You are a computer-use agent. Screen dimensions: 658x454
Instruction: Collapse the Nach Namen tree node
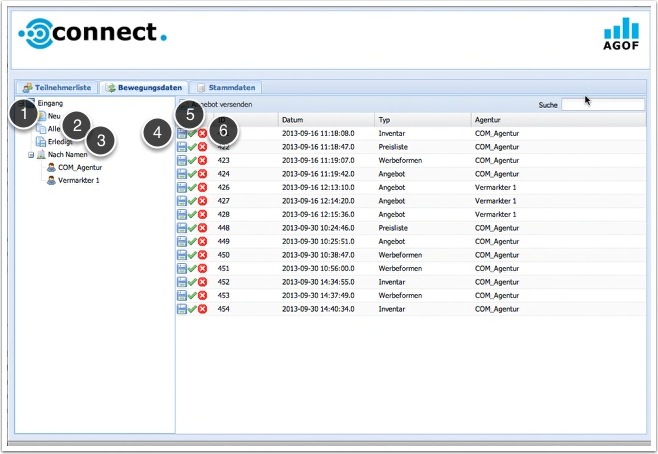click(31, 155)
